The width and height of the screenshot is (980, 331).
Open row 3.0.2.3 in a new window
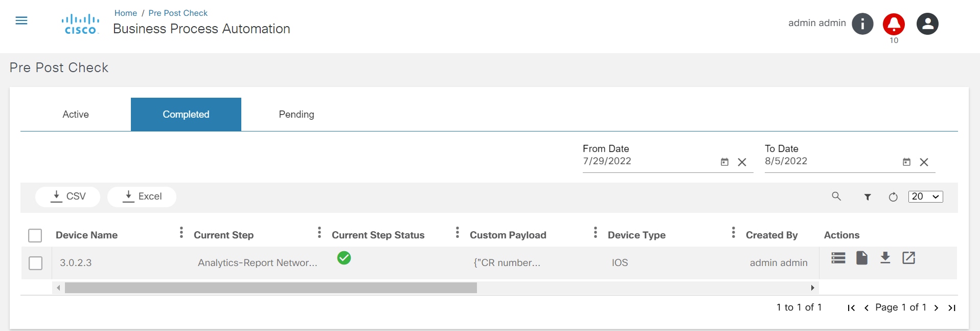coord(908,258)
